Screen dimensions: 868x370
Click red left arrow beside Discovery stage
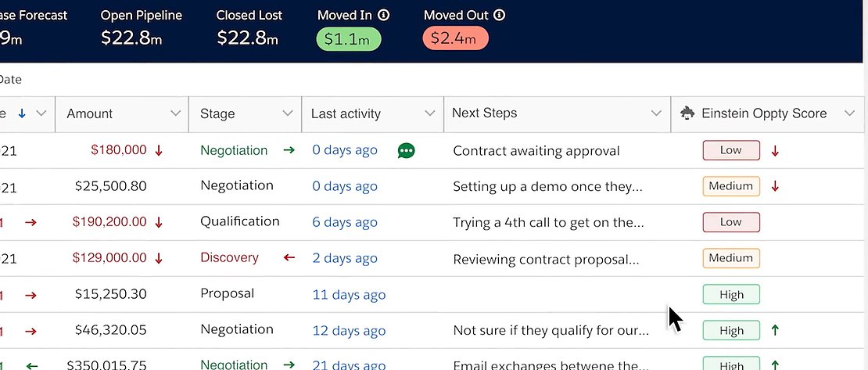tap(289, 257)
